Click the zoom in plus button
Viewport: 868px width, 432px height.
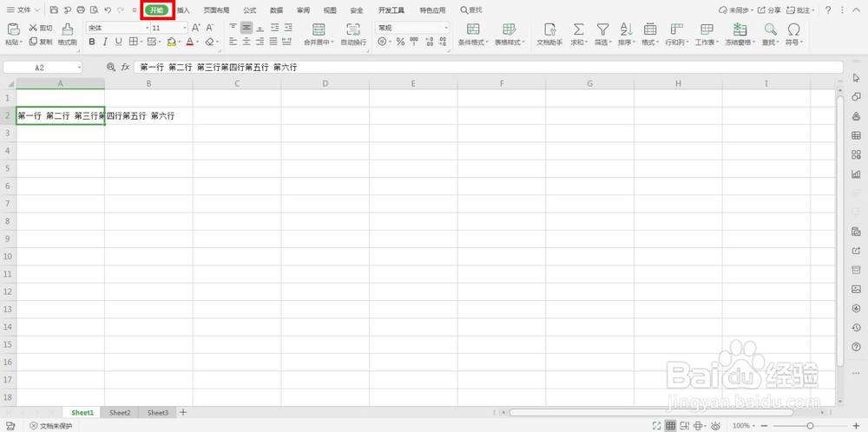coord(857,425)
